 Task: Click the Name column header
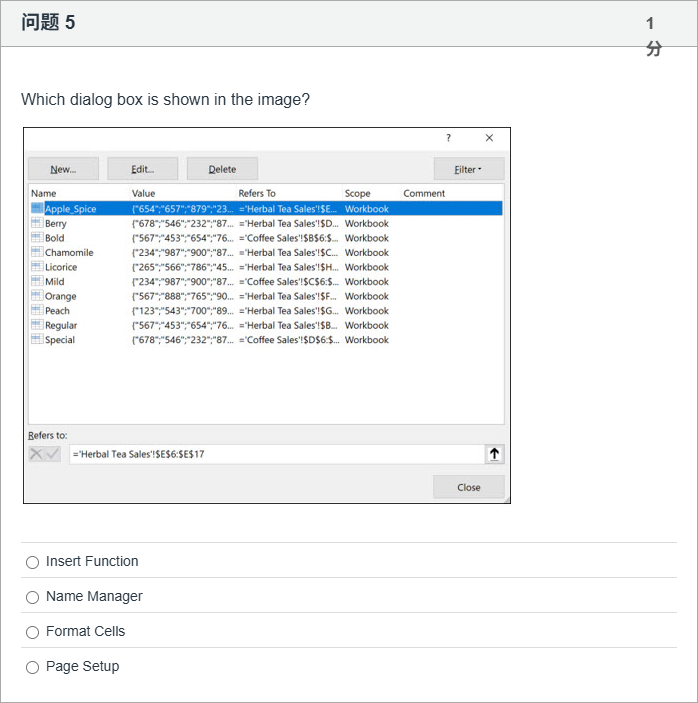click(x=44, y=193)
